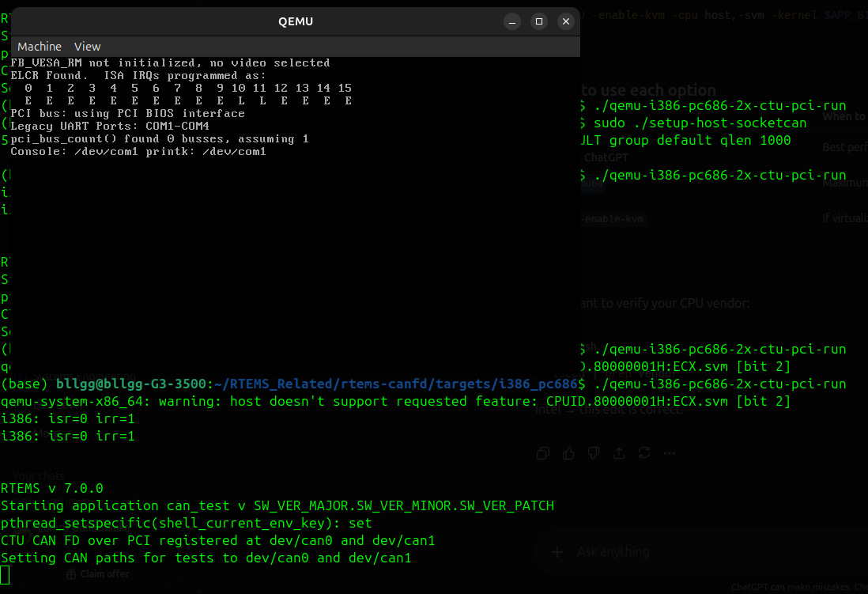Viewport: 868px width, 594px height.
Task: Click the terminal cursor at the bottom
Action: [x=5, y=576]
